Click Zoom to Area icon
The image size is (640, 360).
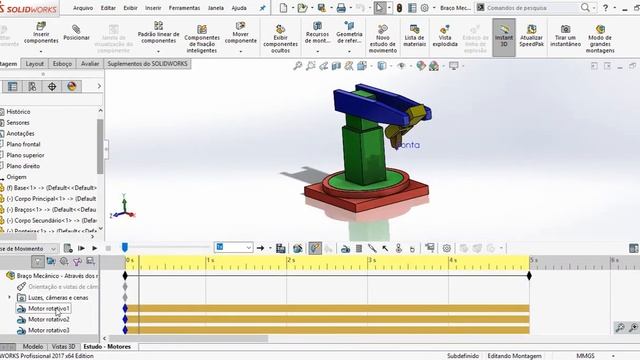click(311, 66)
